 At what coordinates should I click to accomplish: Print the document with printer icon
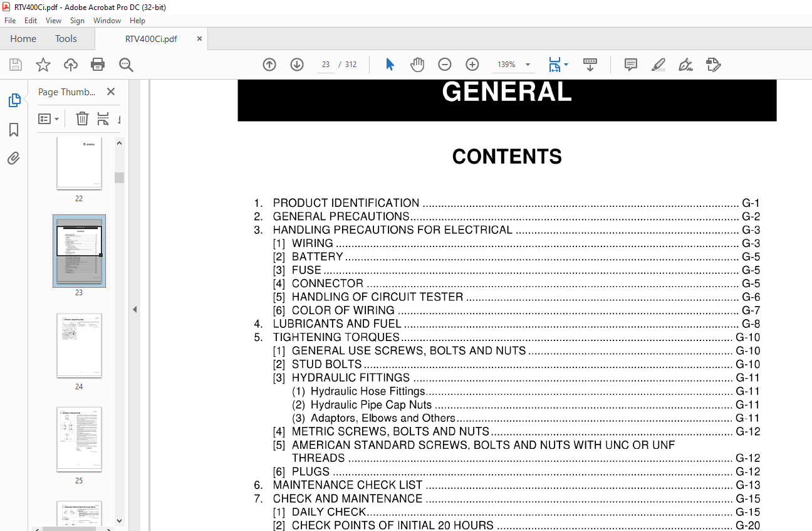tap(98, 65)
